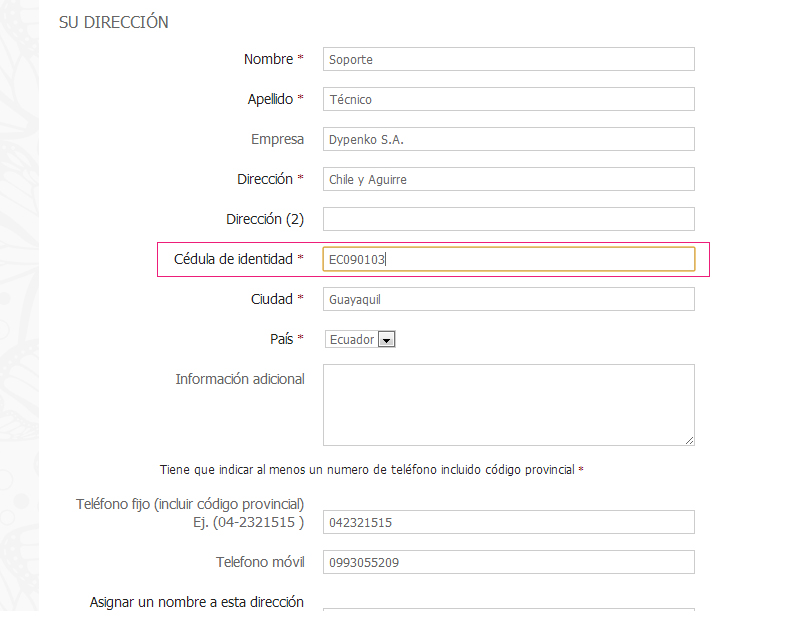The image size is (810, 624).
Task: Focus the Cédula de identidad input box
Action: click(x=508, y=259)
